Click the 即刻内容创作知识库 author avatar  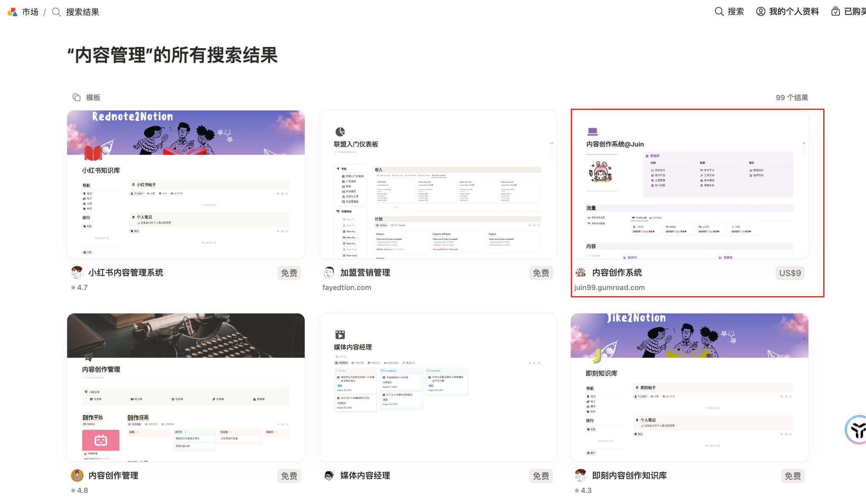581,475
